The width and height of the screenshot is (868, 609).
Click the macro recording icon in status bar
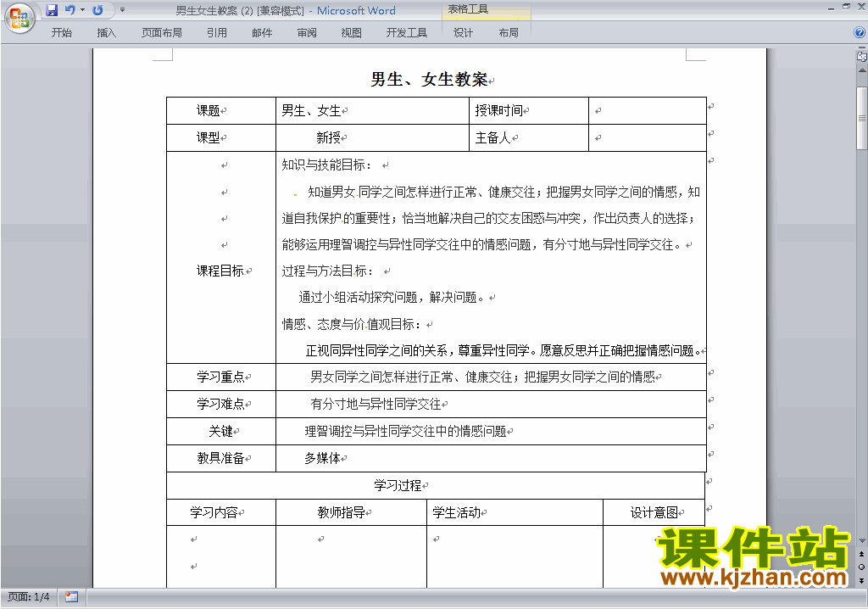pos(71,597)
